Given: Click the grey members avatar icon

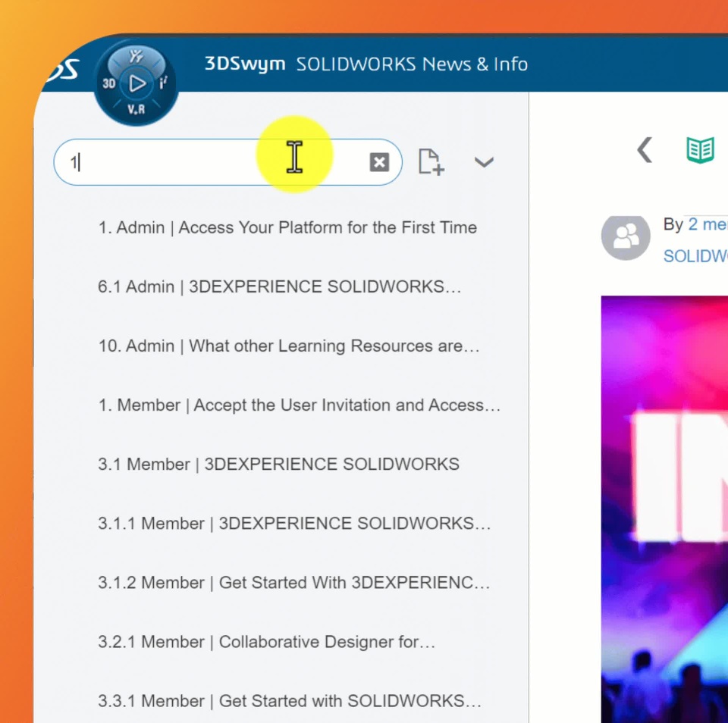Looking at the screenshot, I should [x=626, y=236].
